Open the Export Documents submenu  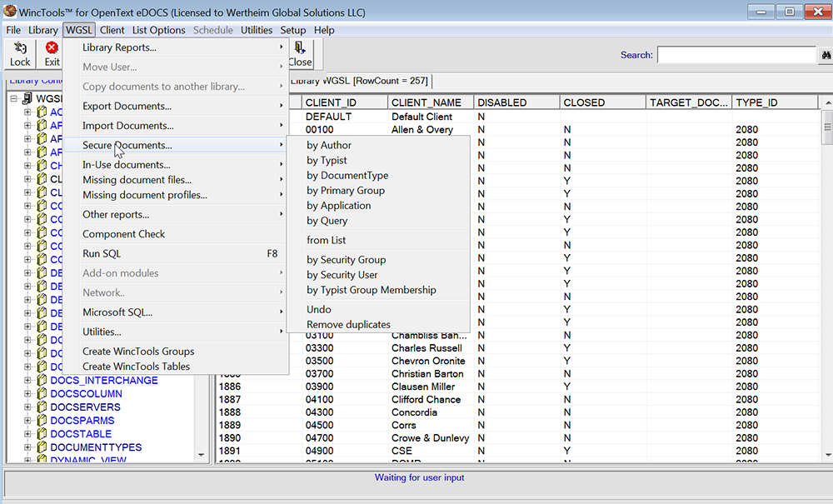point(175,107)
